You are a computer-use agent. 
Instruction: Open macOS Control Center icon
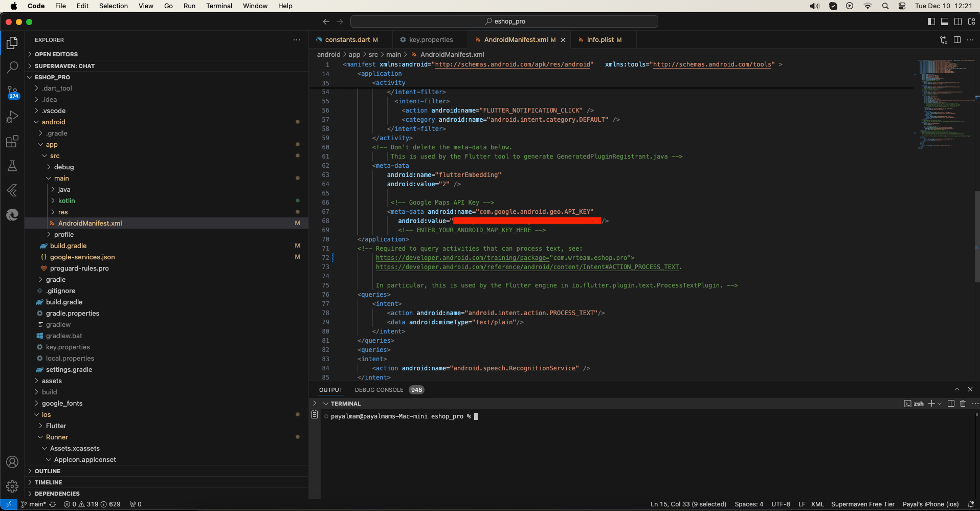(x=902, y=6)
